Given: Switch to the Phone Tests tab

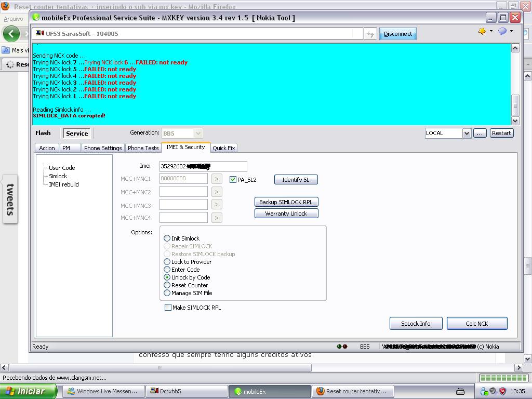Looking at the screenshot, I should point(143,148).
